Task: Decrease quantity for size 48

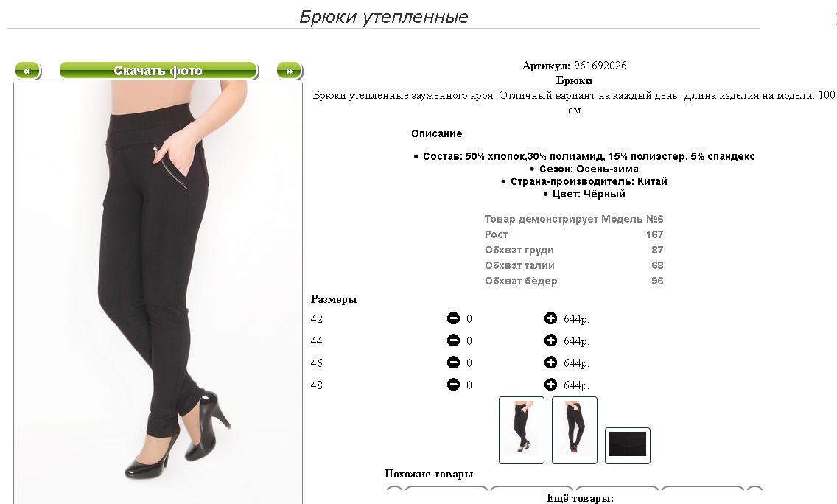Action: (x=453, y=385)
